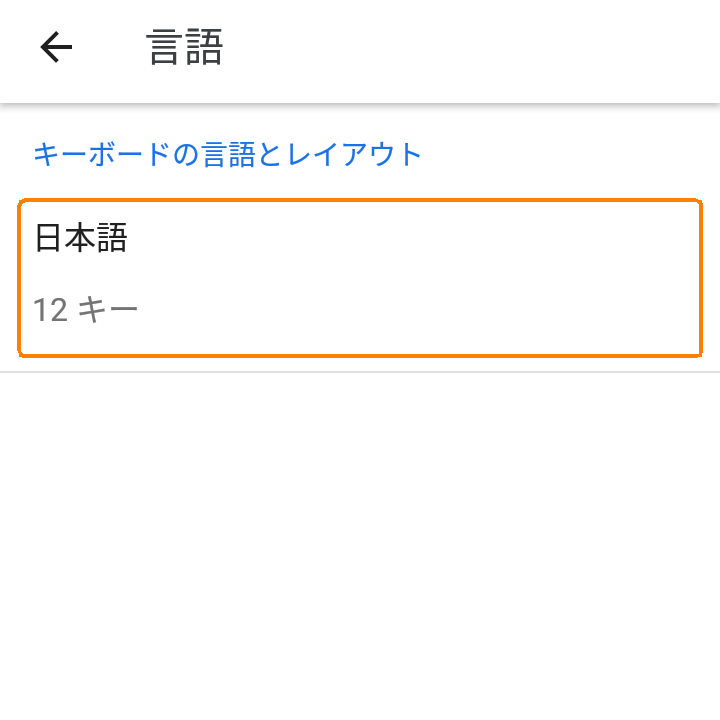This screenshot has width=720, height=720.
Task: Open the 日本語 keyboard language entry
Action: click(x=360, y=278)
